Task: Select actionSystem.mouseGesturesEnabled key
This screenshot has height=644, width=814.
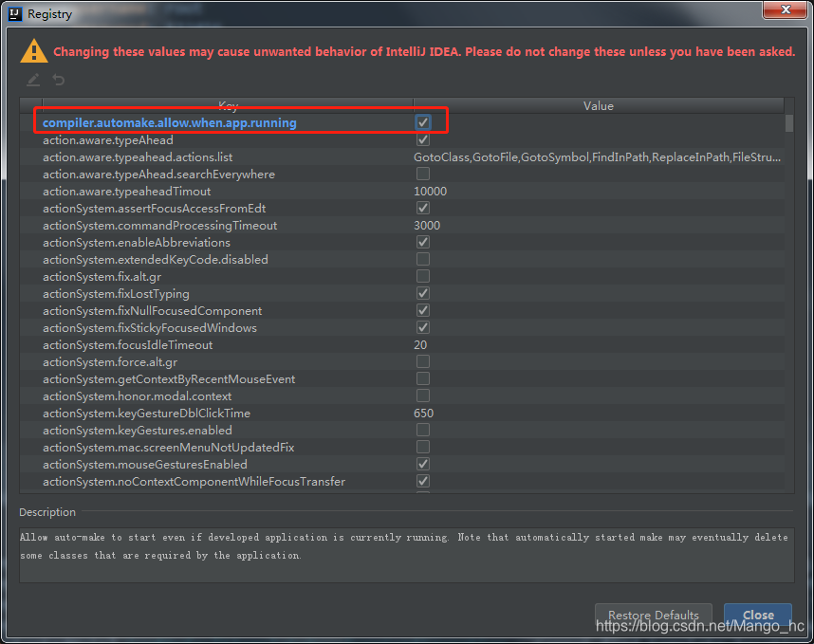Action: pyautogui.click(x=145, y=465)
